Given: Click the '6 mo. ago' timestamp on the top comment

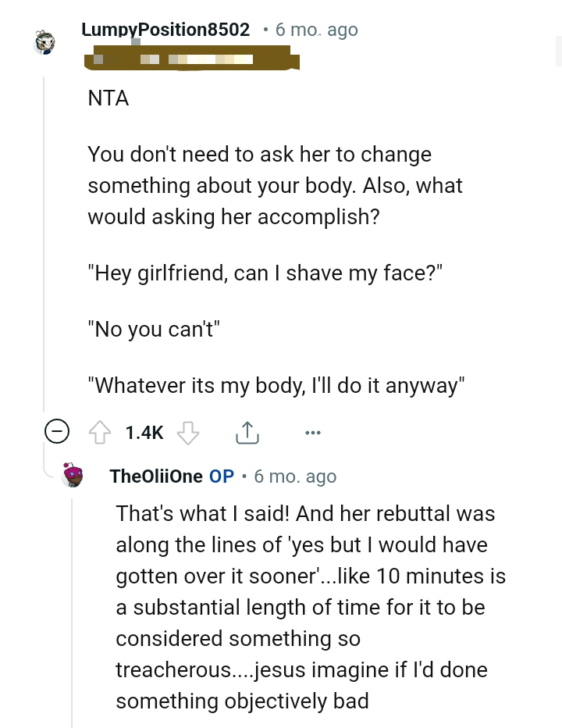Looking at the screenshot, I should tap(315, 30).
